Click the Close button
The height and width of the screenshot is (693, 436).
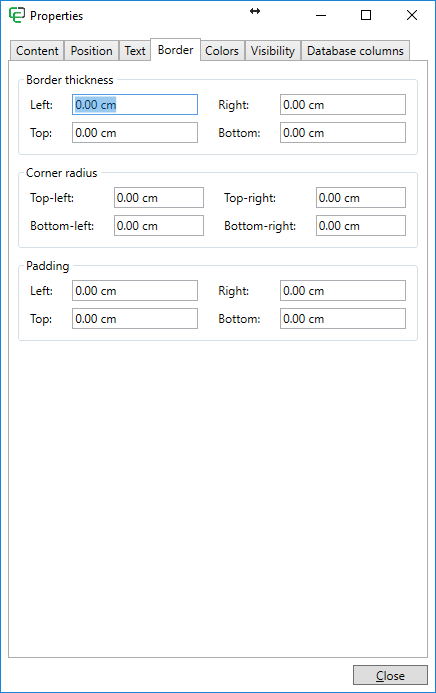(390, 675)
